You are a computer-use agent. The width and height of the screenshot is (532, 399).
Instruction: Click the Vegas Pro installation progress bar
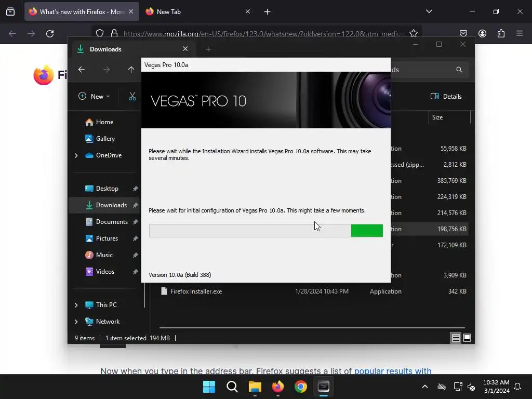266,231
